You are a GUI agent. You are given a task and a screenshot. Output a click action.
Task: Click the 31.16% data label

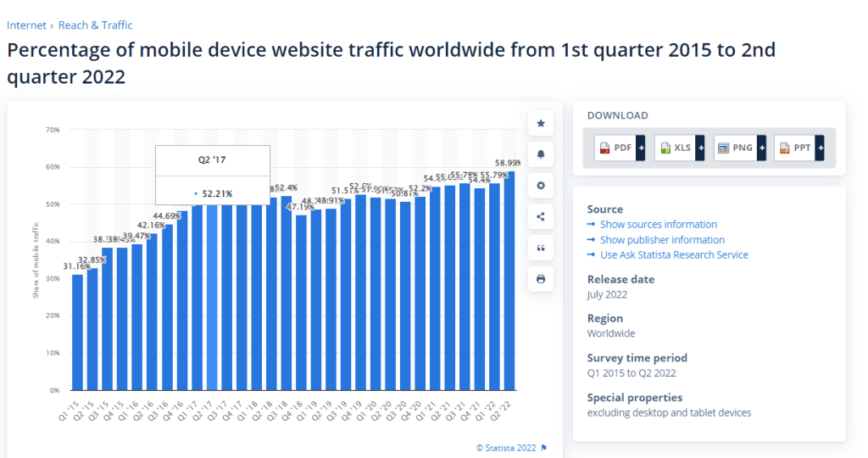(76, 266)
